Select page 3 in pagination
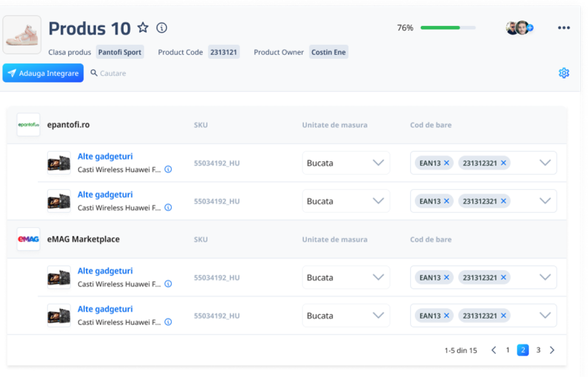588x377 pixels. pos(538,350)
